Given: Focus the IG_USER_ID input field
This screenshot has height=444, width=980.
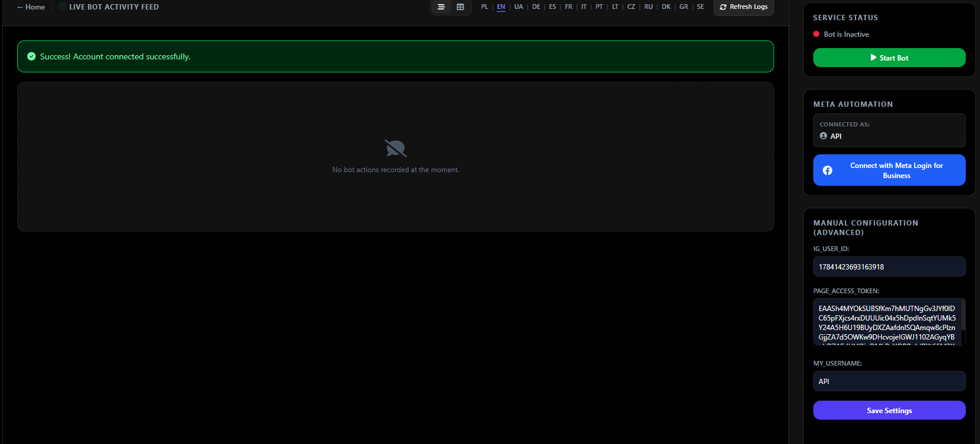Looking at the screenshot, I should (x=889, y=267).
